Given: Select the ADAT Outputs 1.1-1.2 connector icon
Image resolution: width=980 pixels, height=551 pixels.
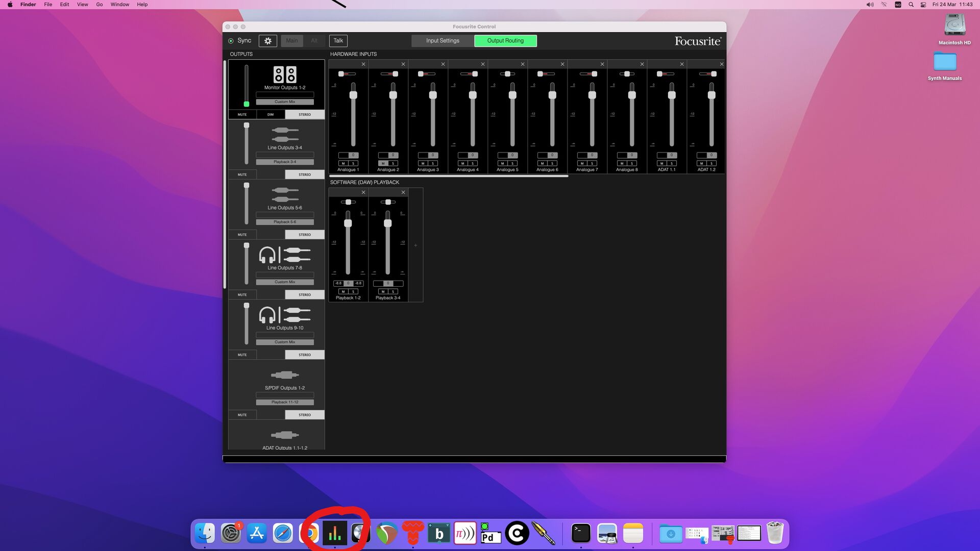Looking at the screenshot, I should tap(285, 435).
